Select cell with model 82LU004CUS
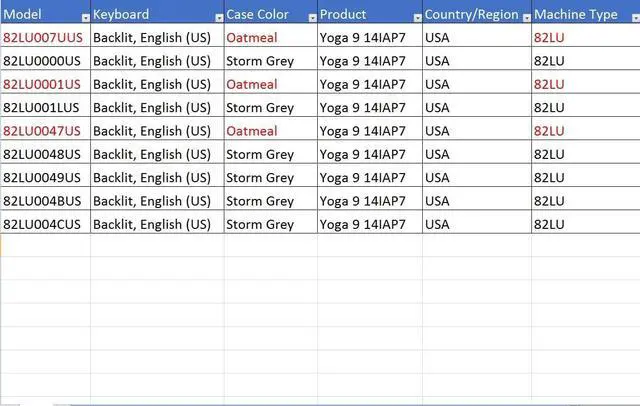 click(x=45, y=224)
